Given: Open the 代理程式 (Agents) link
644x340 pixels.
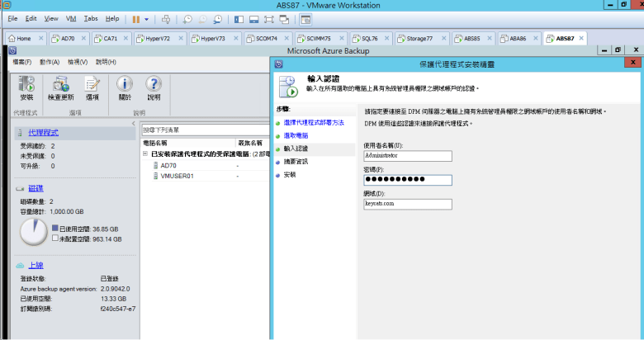Looking at the screenshot, I should click(43, 132).
